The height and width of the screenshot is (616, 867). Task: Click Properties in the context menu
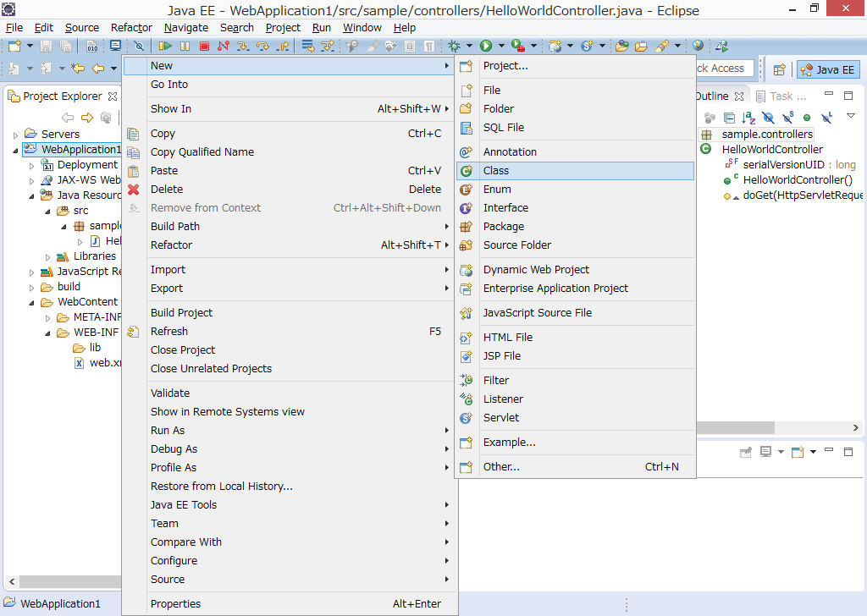tap(290, 604)
